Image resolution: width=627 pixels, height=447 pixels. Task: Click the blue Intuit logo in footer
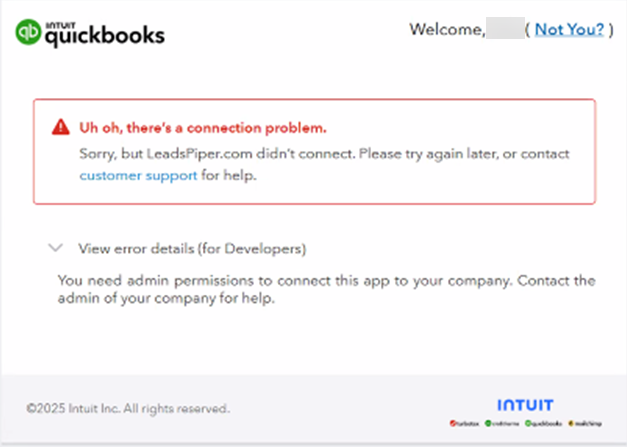tap(525, 405)
